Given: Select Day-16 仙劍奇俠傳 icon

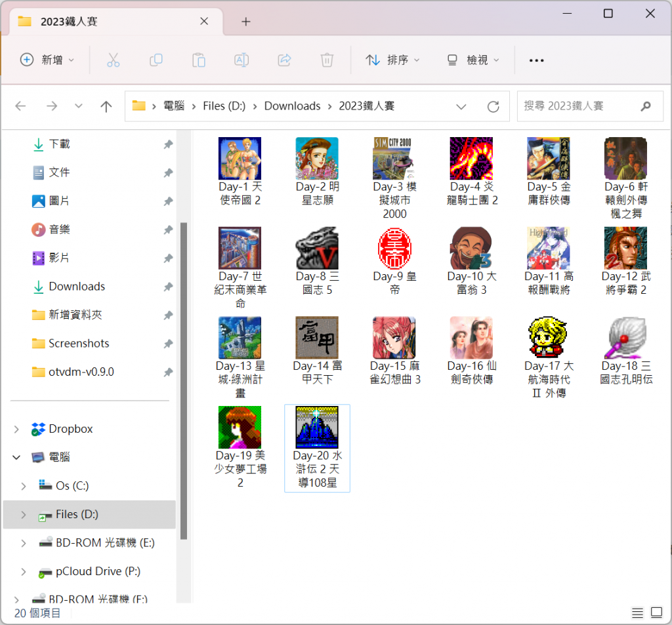Looking at the screenshot, I should 471,338.
